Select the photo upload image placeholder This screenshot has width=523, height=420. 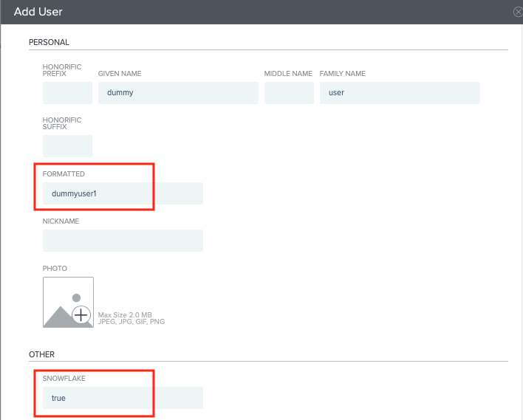tap(68, 302)
